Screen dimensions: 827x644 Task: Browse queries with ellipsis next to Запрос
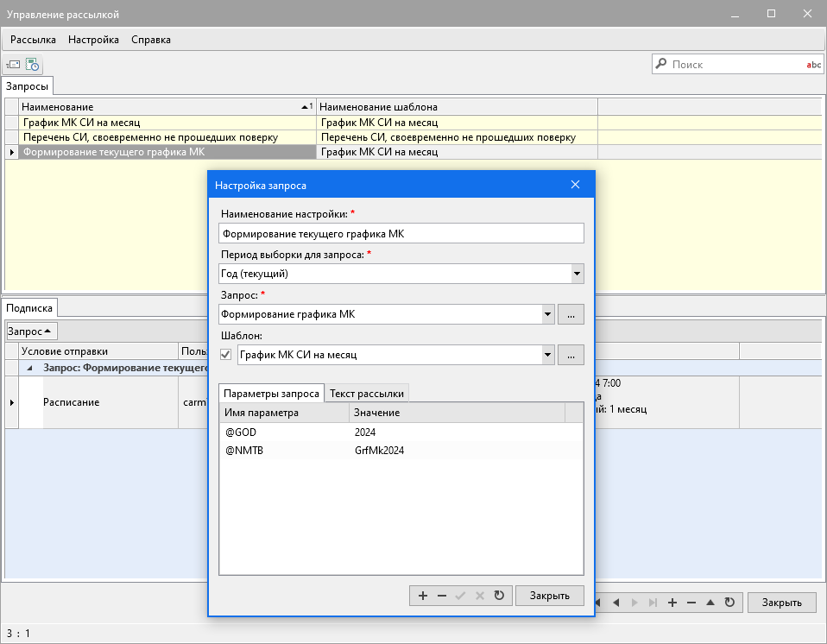pyautogui.click(x=571, y=314)
